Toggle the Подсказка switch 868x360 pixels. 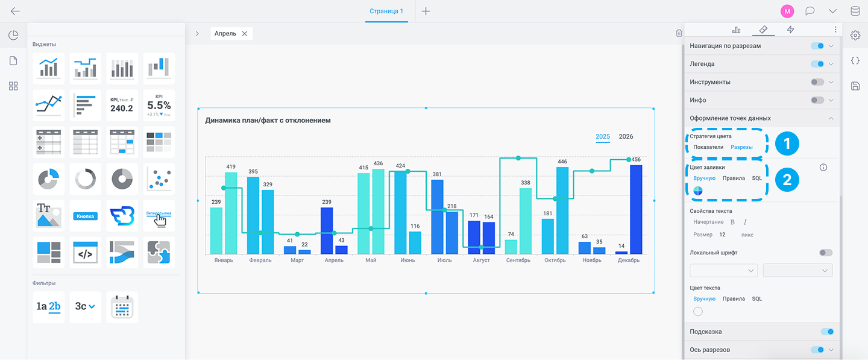tap(827, 332)
